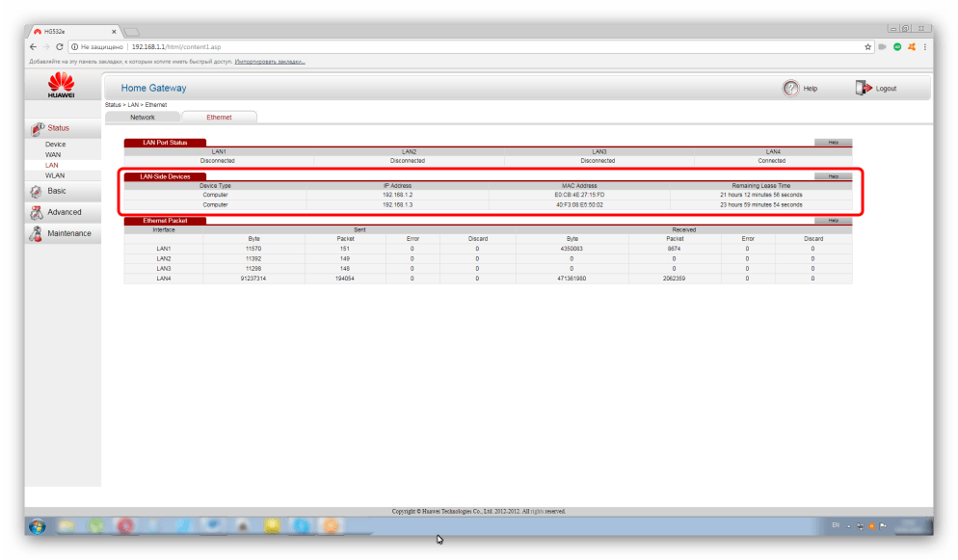The width and height of the screenshot is (958, 560).
Task: Go back with the browser back arrow
Action: pos(33,46)
